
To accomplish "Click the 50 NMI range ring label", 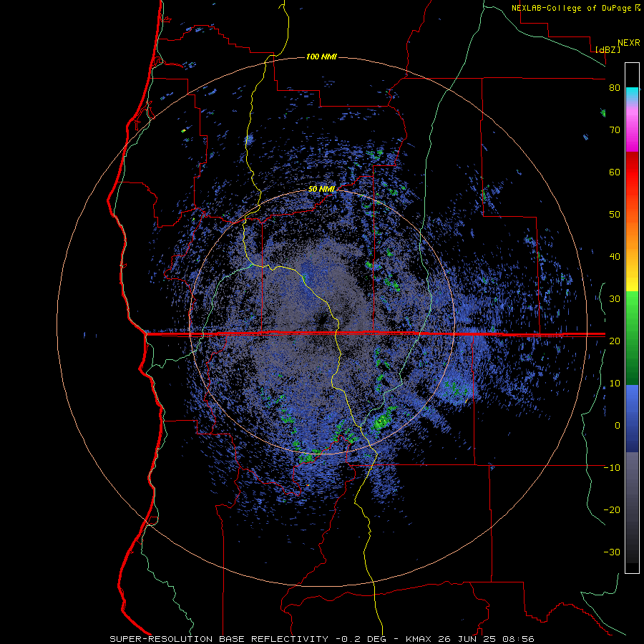I will [x=321, y=190].
